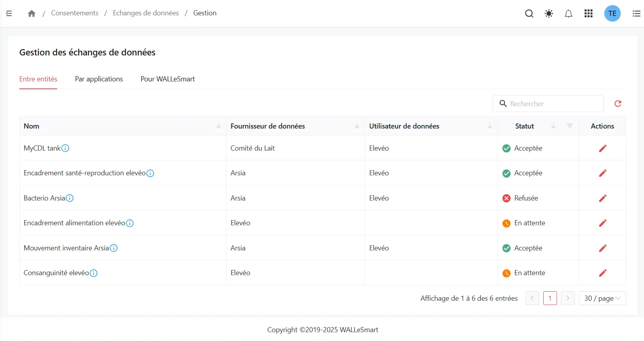Sort by Utilisateur de données column
644x342 pixels.
tap(490, 126)
